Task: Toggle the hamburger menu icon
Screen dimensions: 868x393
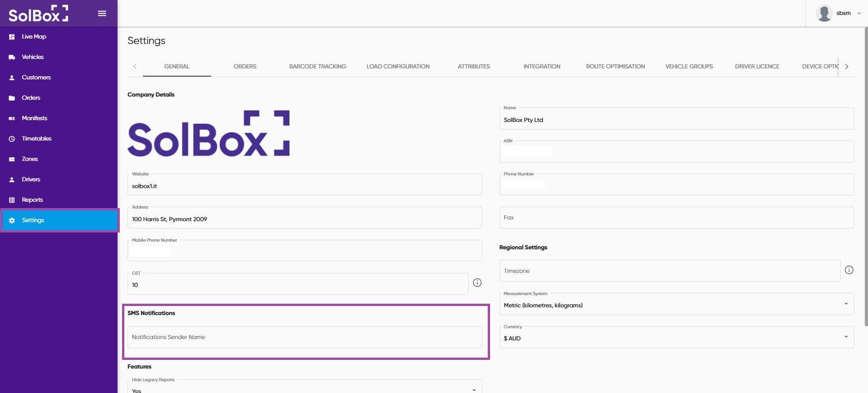Action: (x=102, y=14)
